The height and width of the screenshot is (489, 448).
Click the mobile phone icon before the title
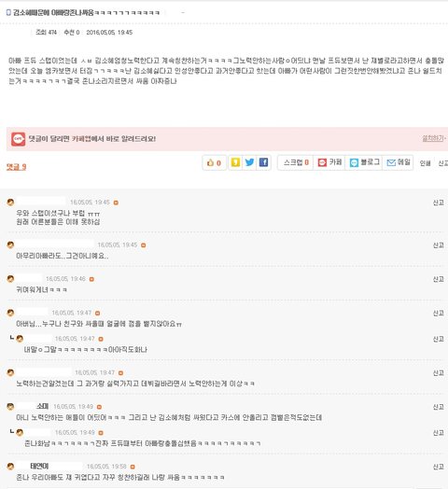coord(8,12)
